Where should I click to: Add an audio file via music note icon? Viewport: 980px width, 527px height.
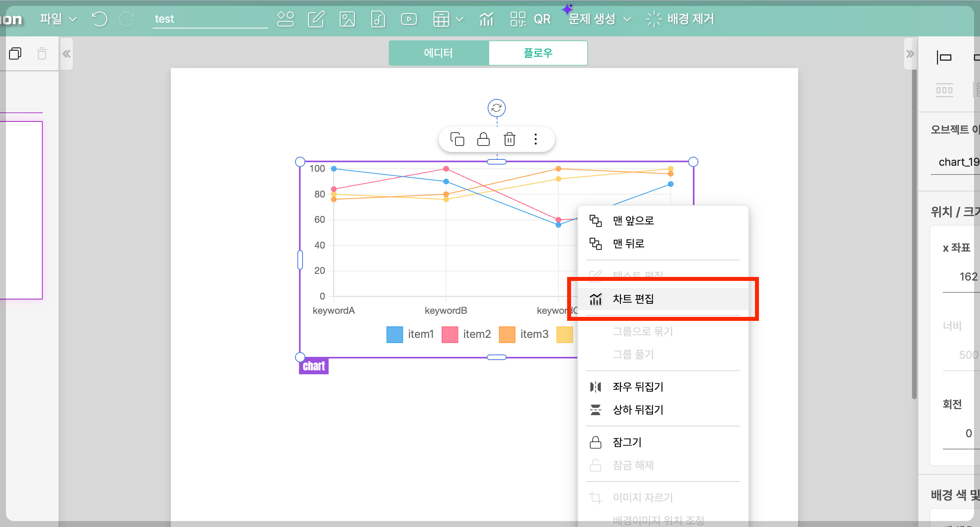coord(378,19)
